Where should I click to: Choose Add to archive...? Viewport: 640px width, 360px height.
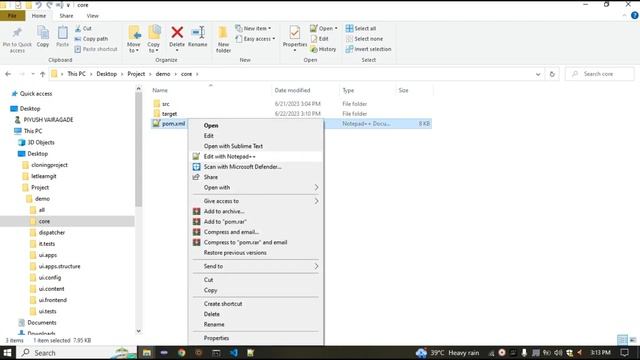pyautogui.click(x=256, y=211)
